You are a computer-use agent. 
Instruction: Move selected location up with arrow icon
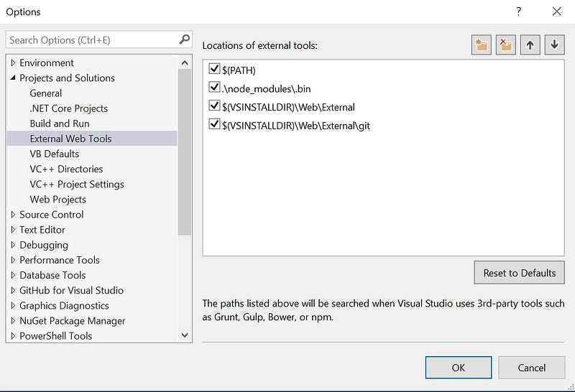click(530, 45)
